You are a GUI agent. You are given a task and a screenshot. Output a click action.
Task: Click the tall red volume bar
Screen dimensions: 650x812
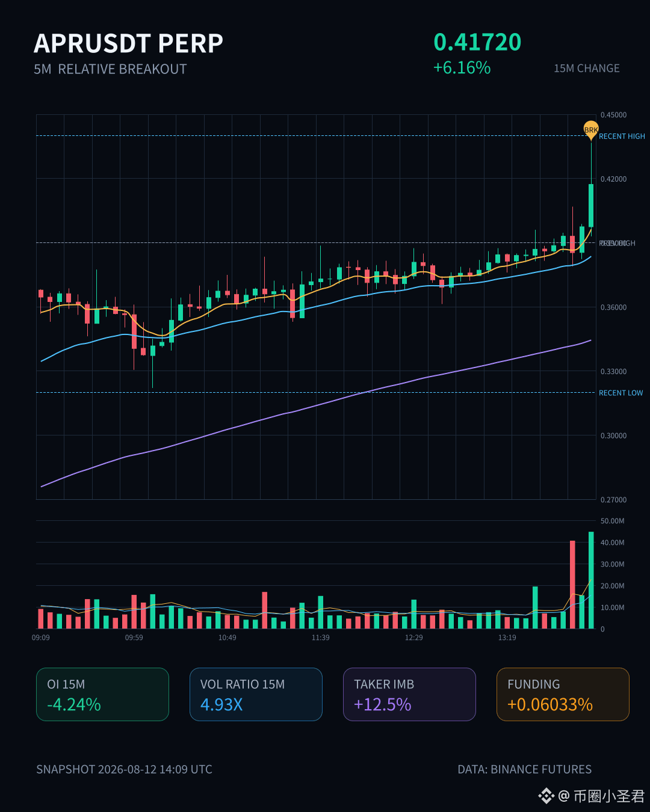pyautogui.click(x=572, y=585)
